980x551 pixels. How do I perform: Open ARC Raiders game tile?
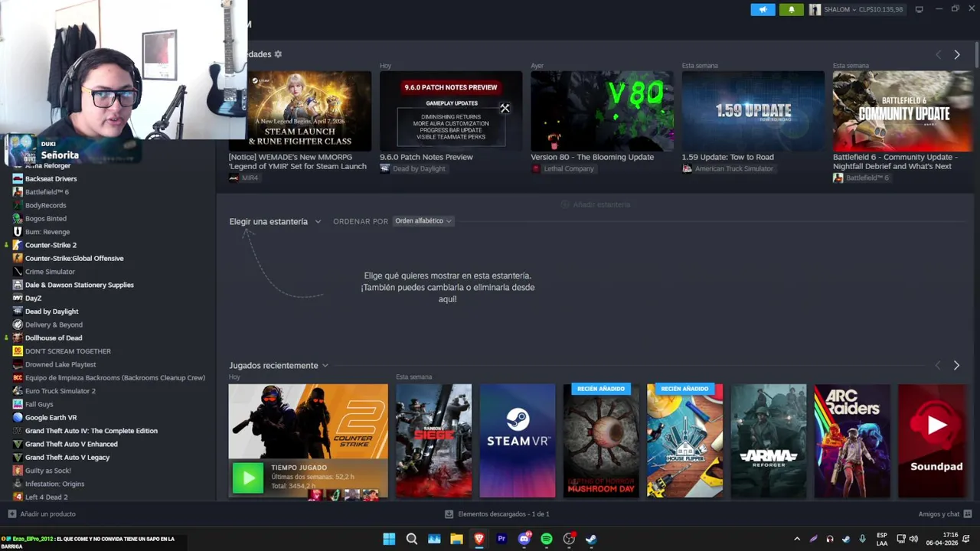point(852,441)
